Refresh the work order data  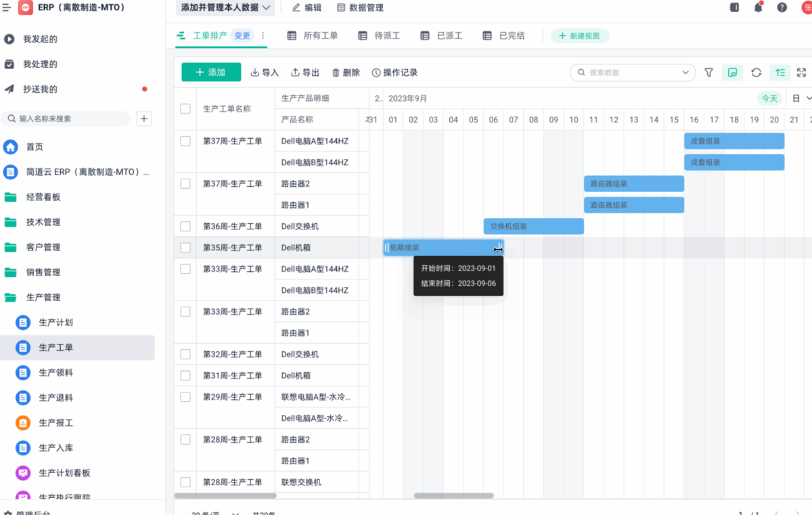coord(757,72)
